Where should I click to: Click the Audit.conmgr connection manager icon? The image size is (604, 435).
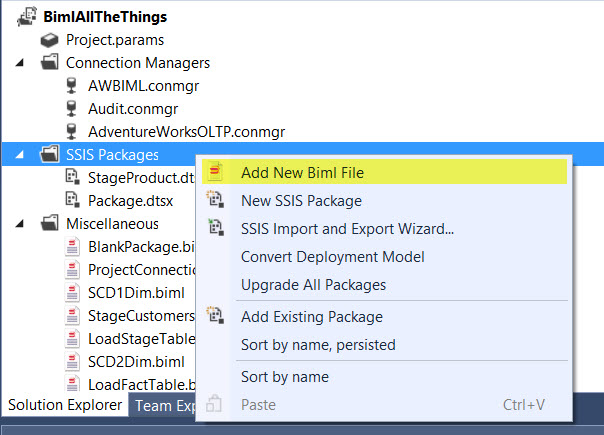pos(72,109)
